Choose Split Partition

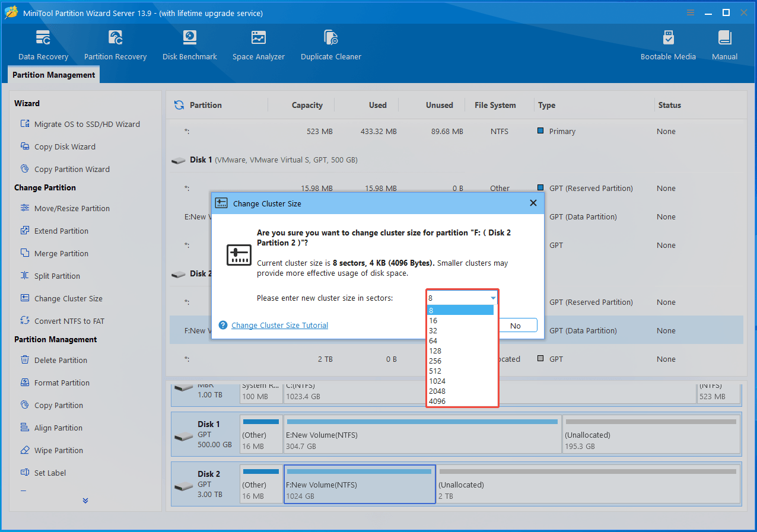[50, 276]
